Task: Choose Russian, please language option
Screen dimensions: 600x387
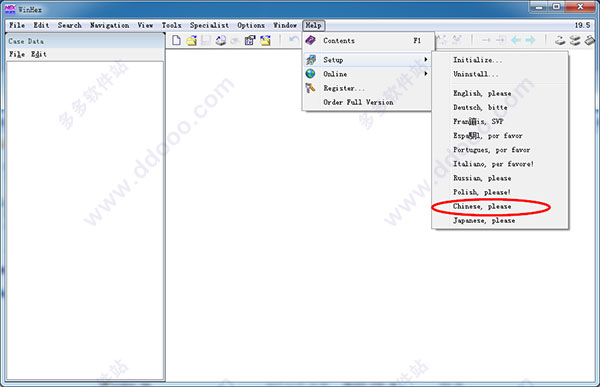Action: coord(500,178)
